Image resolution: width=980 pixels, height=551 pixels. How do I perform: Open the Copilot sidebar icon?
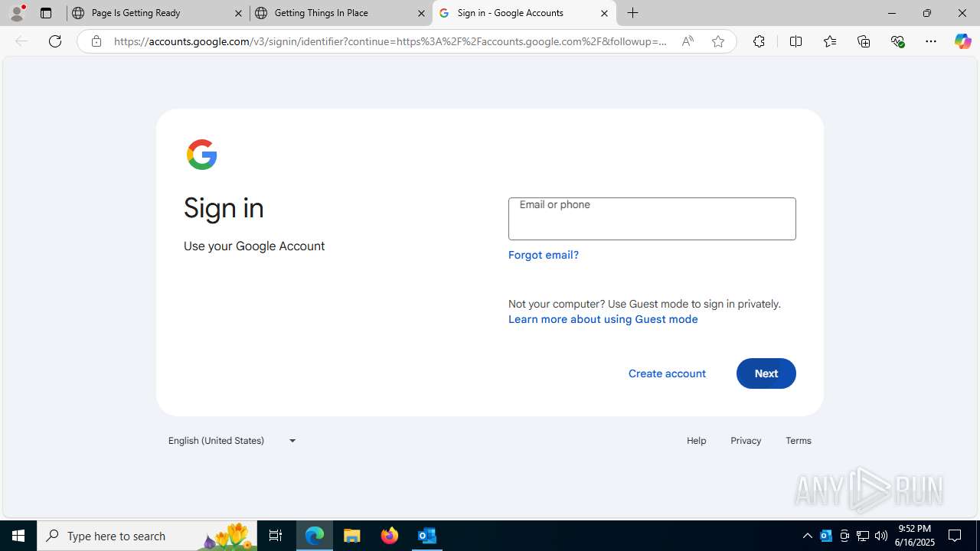pos(962,41)
